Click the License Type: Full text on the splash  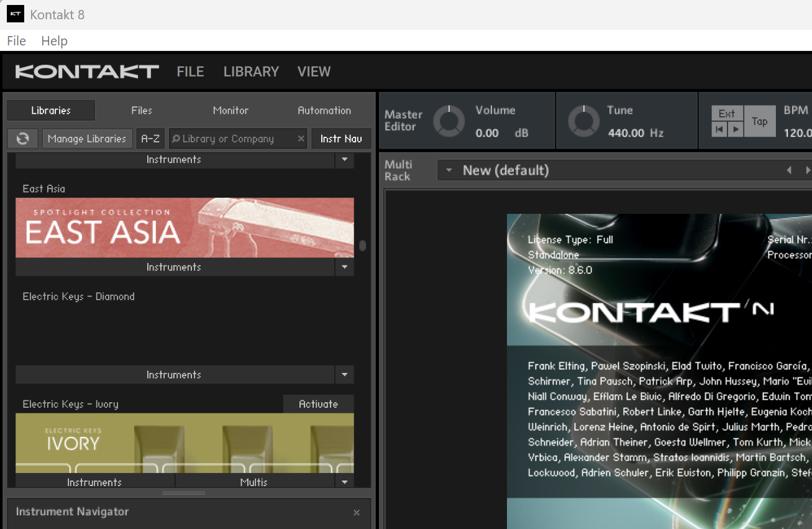click(570, 240)
